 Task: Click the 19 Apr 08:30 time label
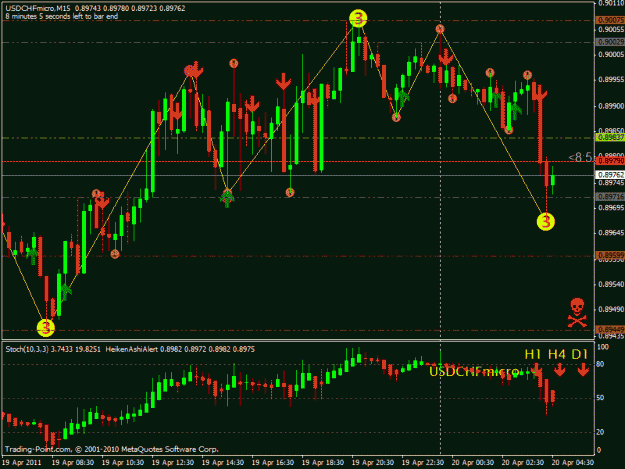click(x=73, y=463)
